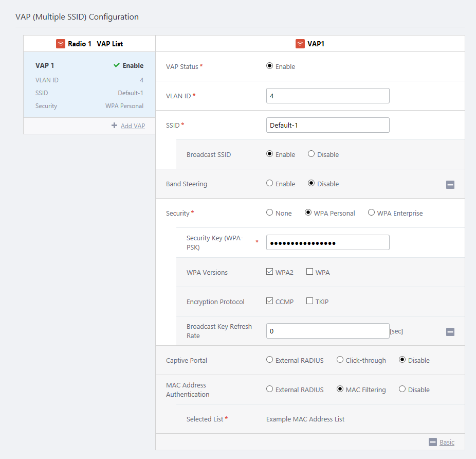Screen dimensions: 476x459
Task: Disable Broadcast SSID radio option
Action: coord(311,154)
